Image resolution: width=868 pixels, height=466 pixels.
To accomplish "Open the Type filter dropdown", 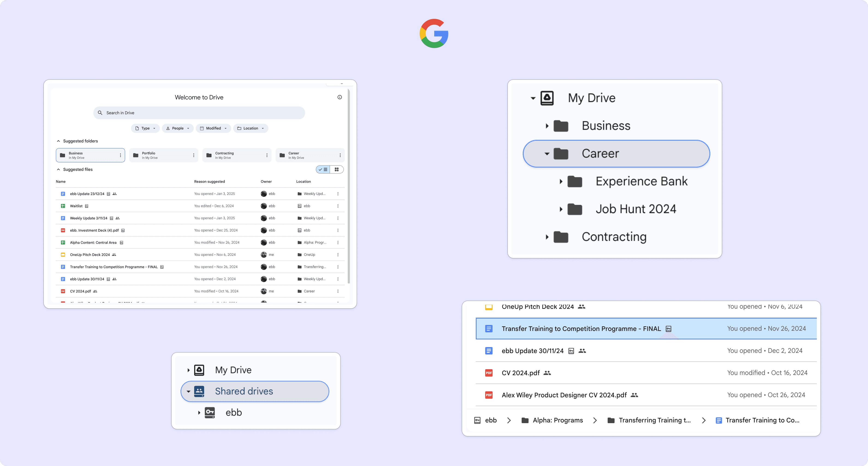I will point(145,128).
